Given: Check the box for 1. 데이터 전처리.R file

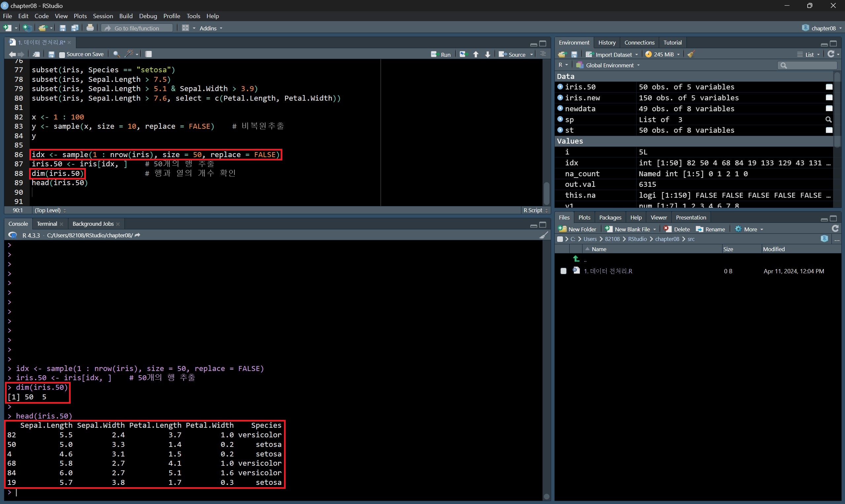Looking at the screenshot, I should click(563, 271).
